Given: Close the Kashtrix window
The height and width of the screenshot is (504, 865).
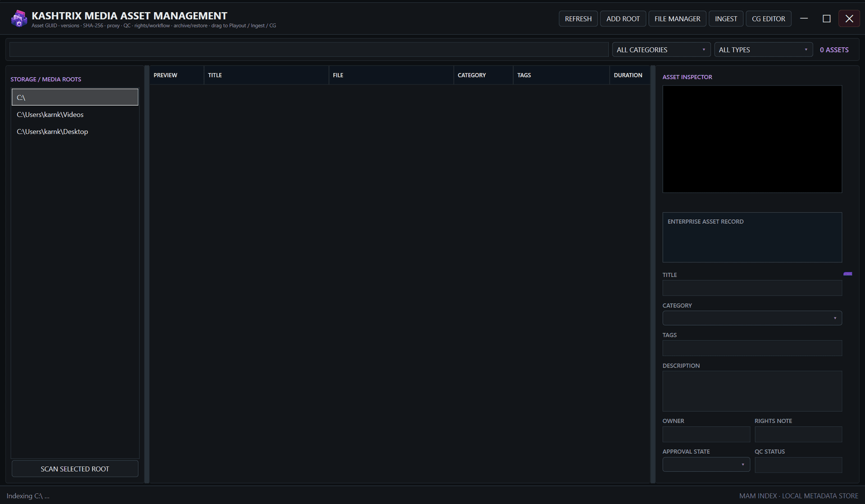Looking at the screenshot, I should pos(849,18).
